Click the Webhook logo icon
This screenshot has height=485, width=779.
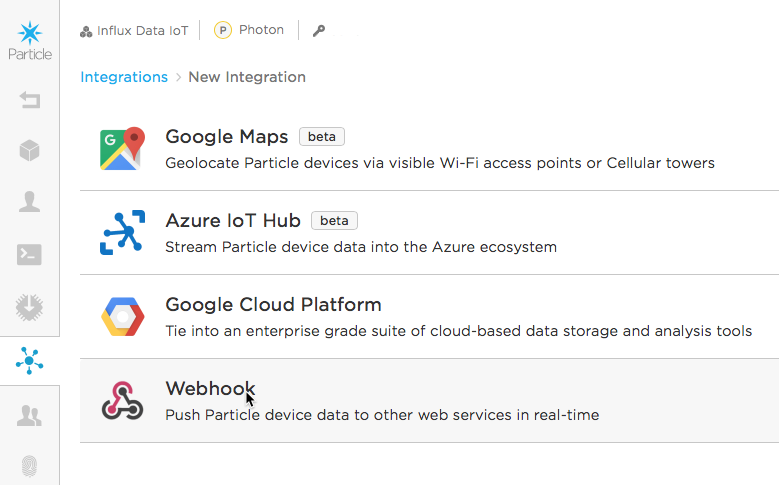[x=122, y=401]
